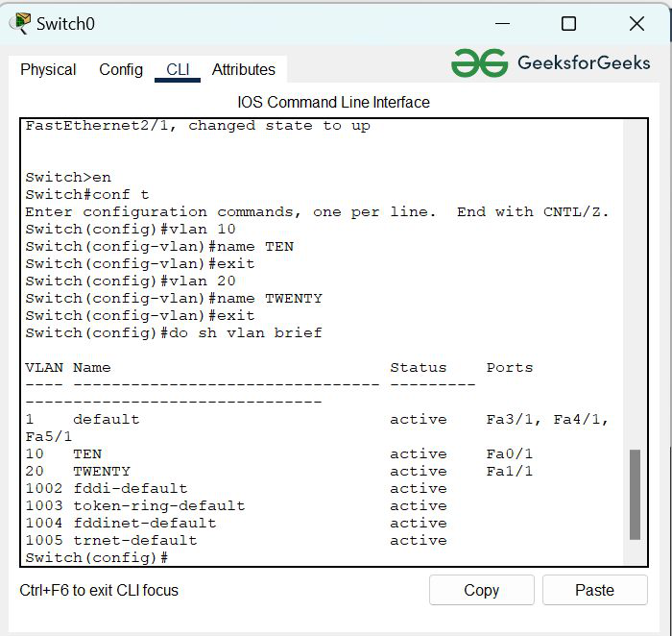Click the CLI vertical scrollbar thumb
The height and width of the screenshot is (636, 672).
coord(635,494)
